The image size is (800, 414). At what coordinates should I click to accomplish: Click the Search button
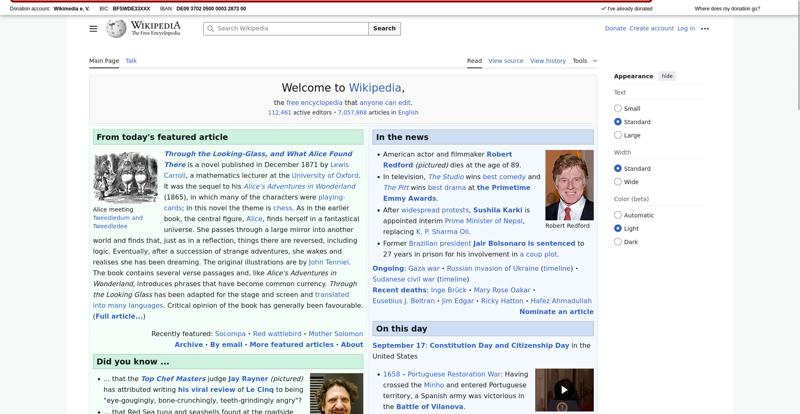click(384, 29)
